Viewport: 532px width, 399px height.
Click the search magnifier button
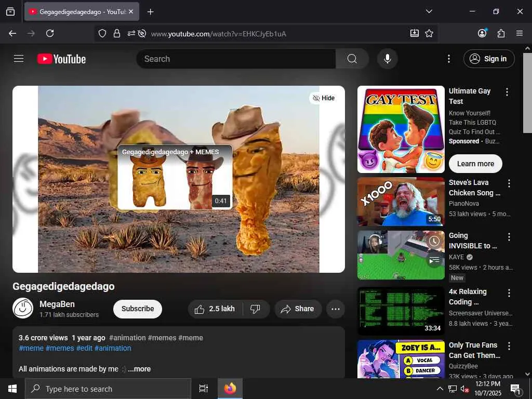pos(352,59)
